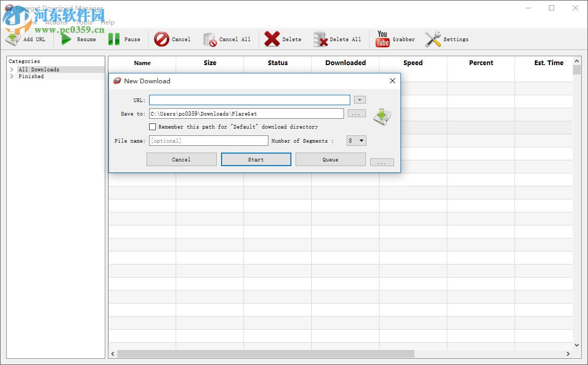Click the scroll right arrow
The height and width of the screenshot is (365, 588).
[x=568, y=354]
